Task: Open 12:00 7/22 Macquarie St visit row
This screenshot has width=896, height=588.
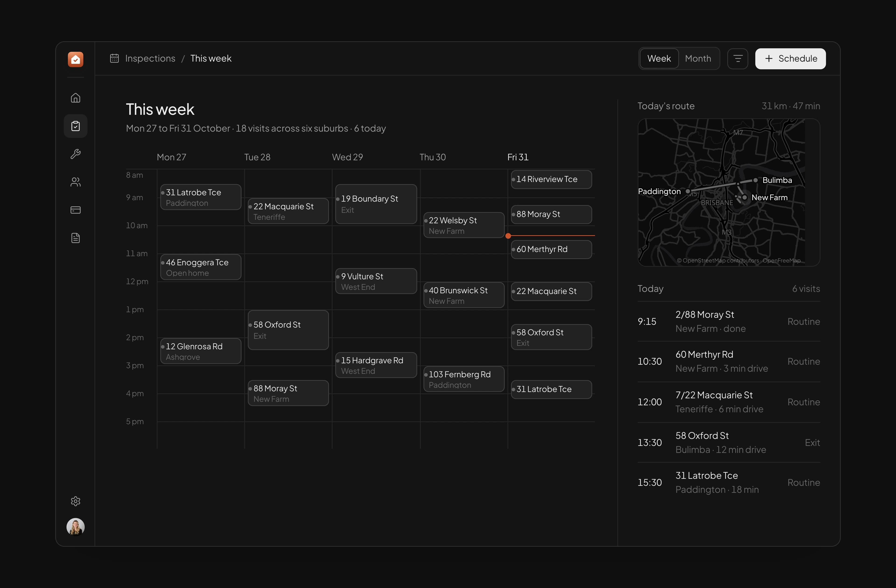Action: click(728, 402)
